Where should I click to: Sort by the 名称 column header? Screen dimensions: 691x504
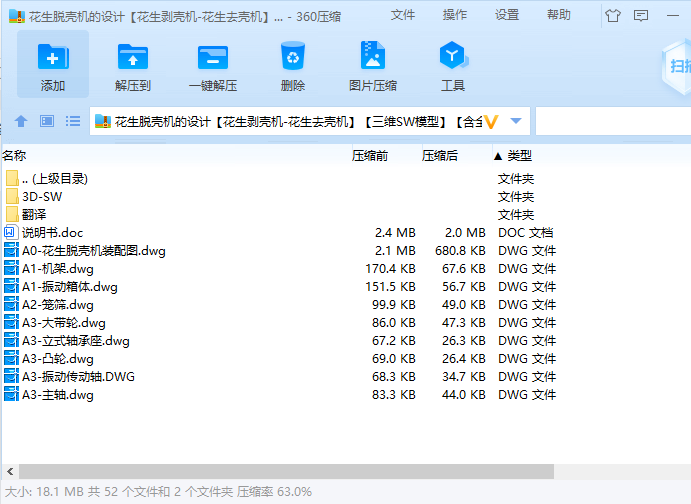[15, 156]
